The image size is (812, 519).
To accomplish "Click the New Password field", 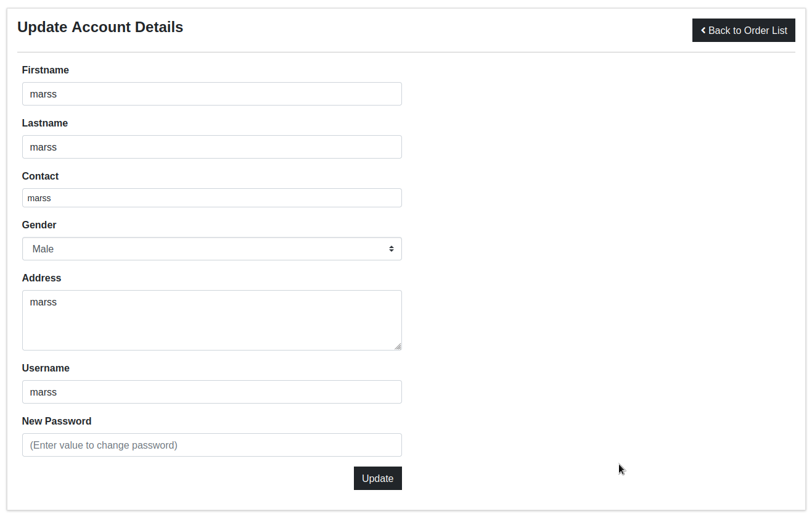I will 211,445.
